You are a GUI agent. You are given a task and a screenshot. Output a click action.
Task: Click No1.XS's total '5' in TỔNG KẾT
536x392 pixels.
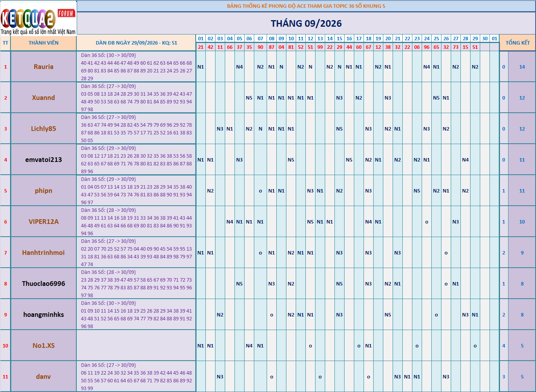coord(522,346)
